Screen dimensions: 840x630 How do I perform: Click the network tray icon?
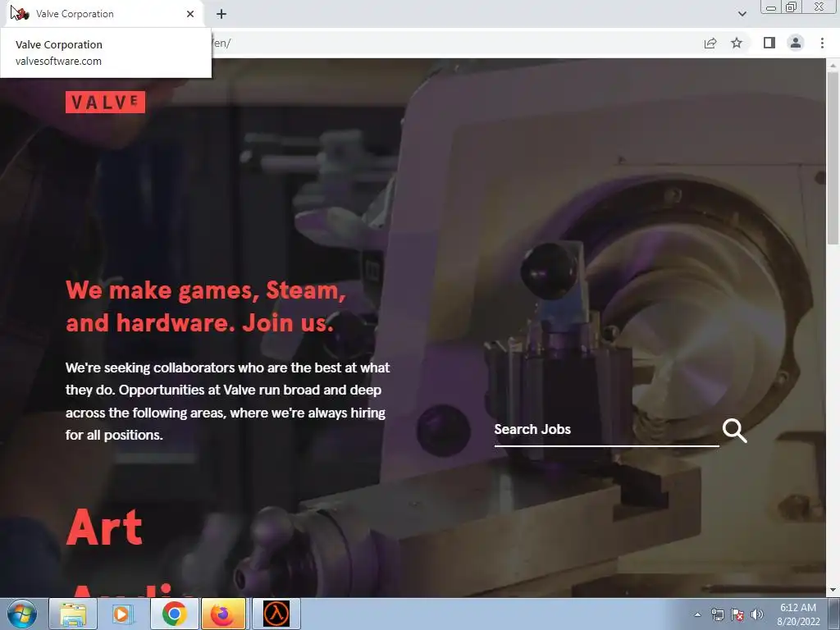coord(717,614)
